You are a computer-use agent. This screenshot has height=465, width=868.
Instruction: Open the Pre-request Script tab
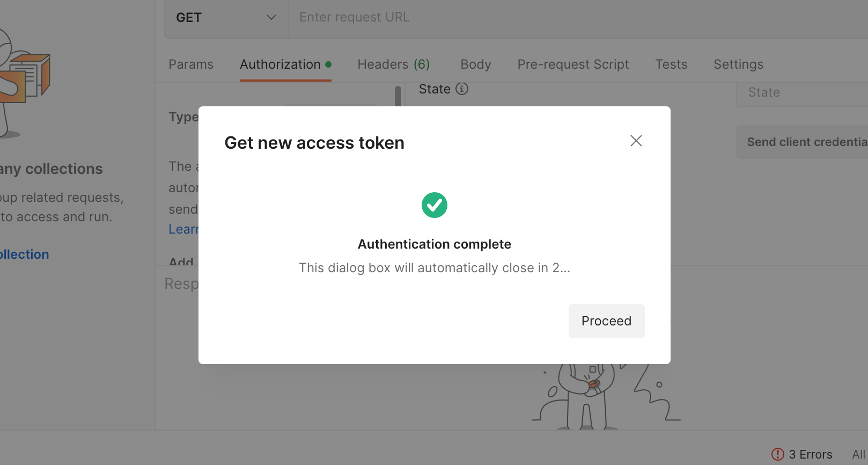tap(573, 64)
